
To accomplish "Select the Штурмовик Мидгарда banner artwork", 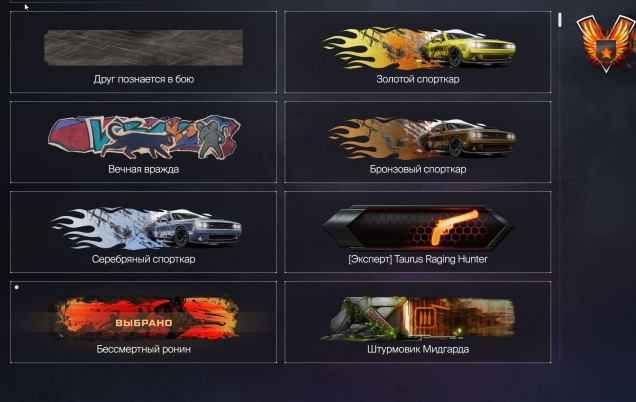I will 418,318.
